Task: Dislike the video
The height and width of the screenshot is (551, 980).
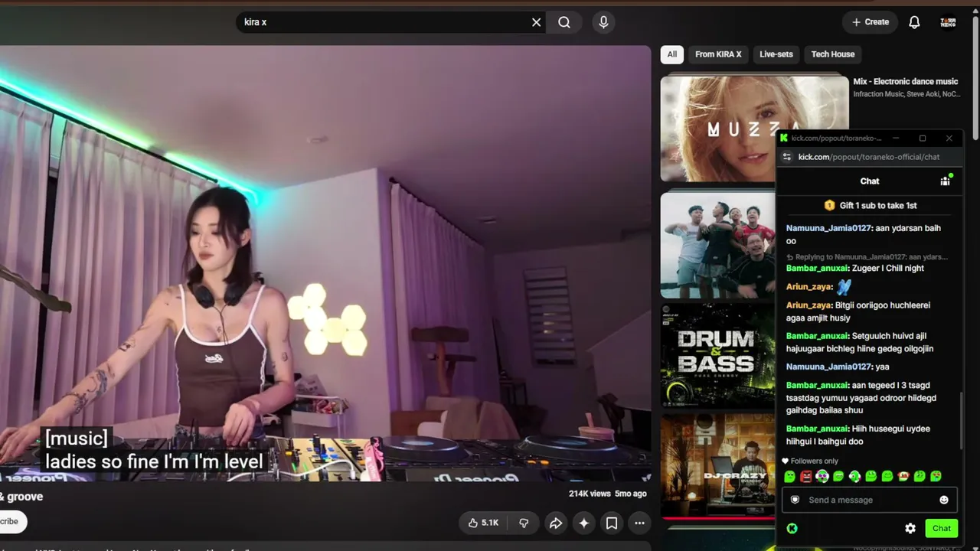Action: tap(524, 523)
